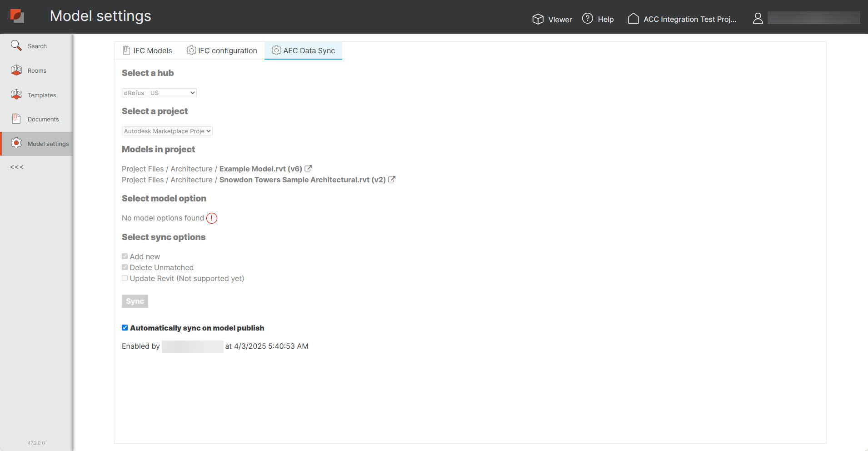Collapse the sidebar with the <<< control
The width and height of the screenshot is (868, 451).
pos(17,167)
